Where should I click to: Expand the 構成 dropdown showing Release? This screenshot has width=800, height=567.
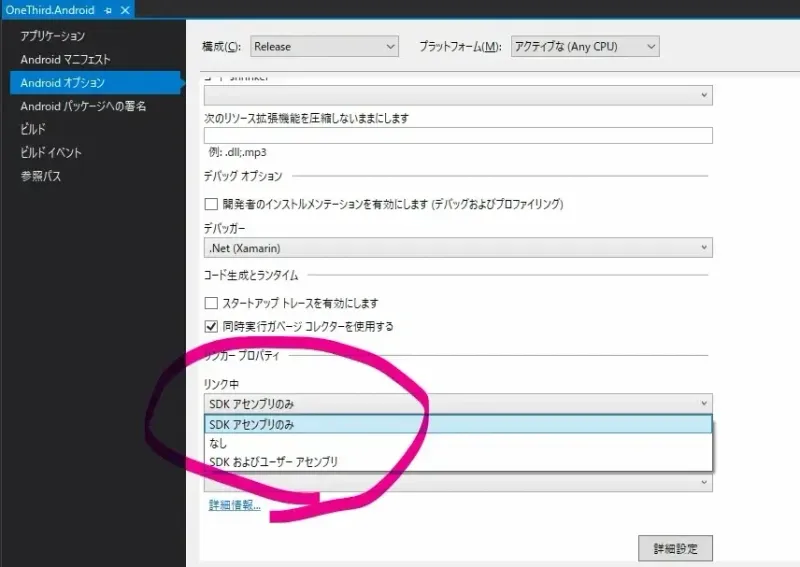click(323, 46)
